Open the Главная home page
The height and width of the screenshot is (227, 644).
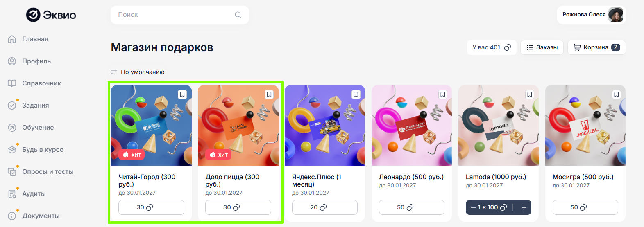(x=35, y=39)
